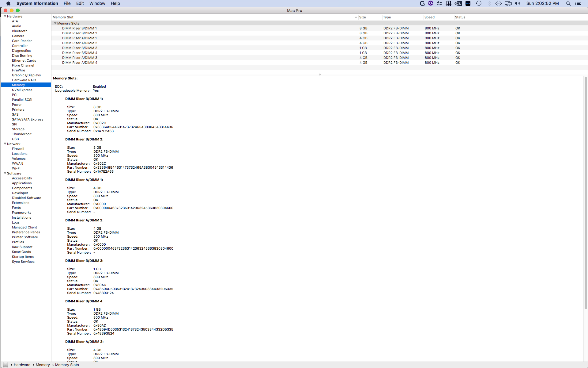Open the Window menu
The height and width of the screenshot is (368, 588).
click(x=97, y=3)
